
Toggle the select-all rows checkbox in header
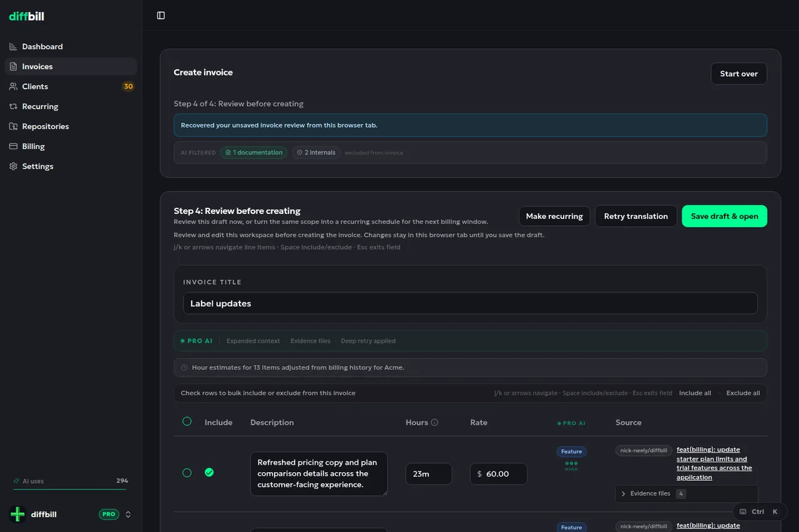point(187,422)
